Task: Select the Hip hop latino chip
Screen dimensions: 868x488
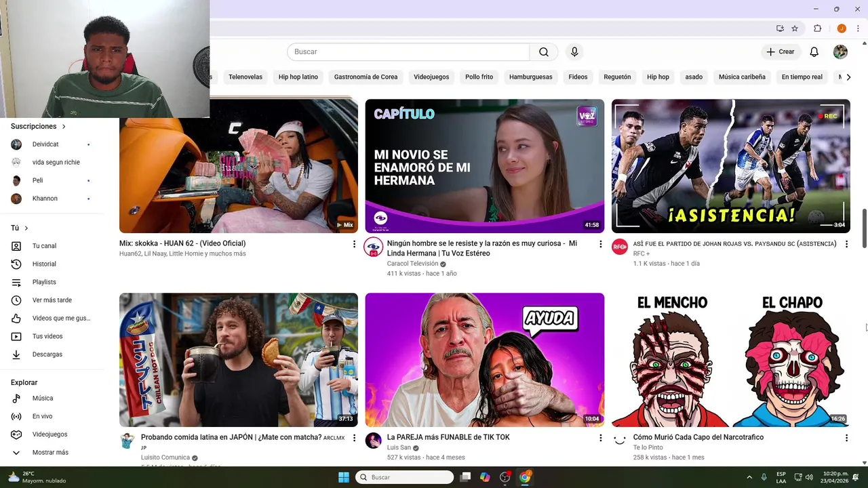Action: [x=298, y=77]
